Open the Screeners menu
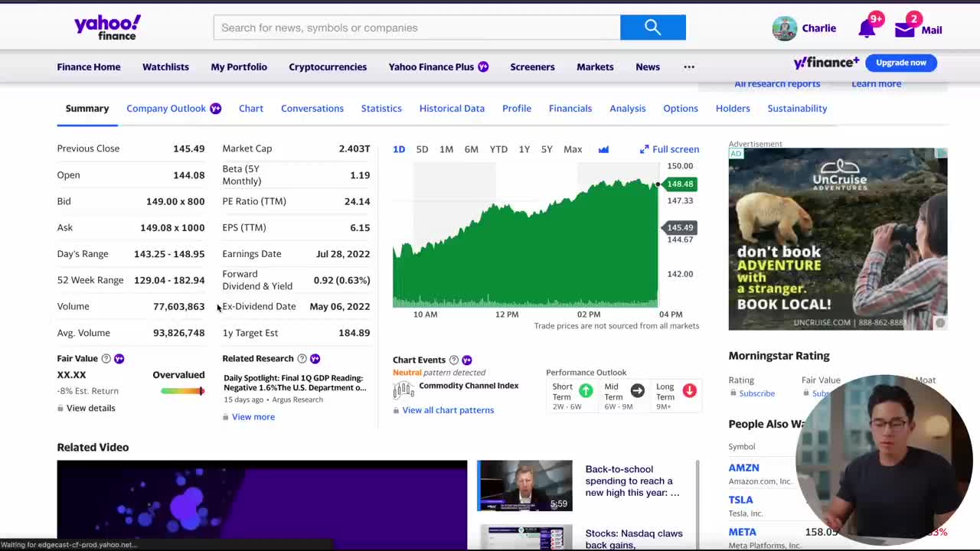This screenshot has width=980, height=551. [532, 67]
